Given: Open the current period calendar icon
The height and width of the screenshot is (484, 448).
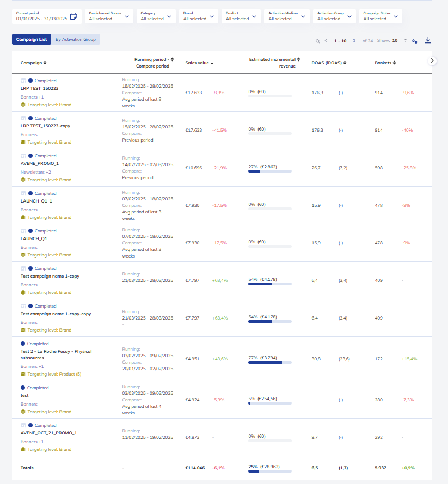Looking at the screenshot, I should [x=73, y=17].
